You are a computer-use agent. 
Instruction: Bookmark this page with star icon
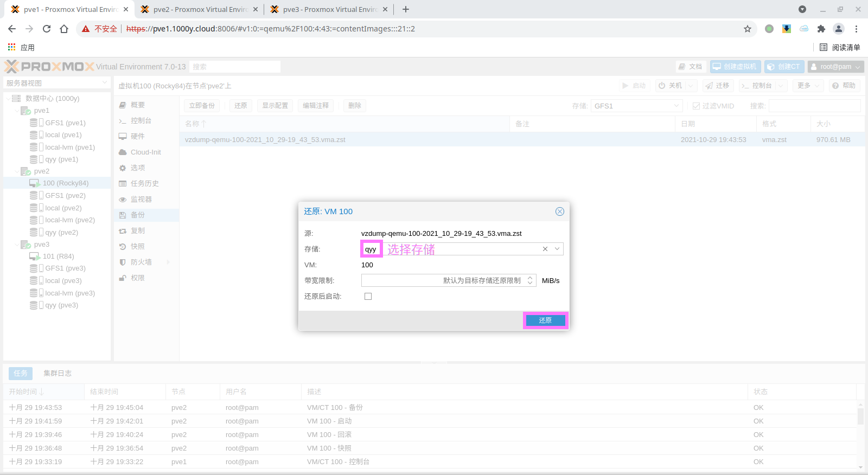click(748, 29)
